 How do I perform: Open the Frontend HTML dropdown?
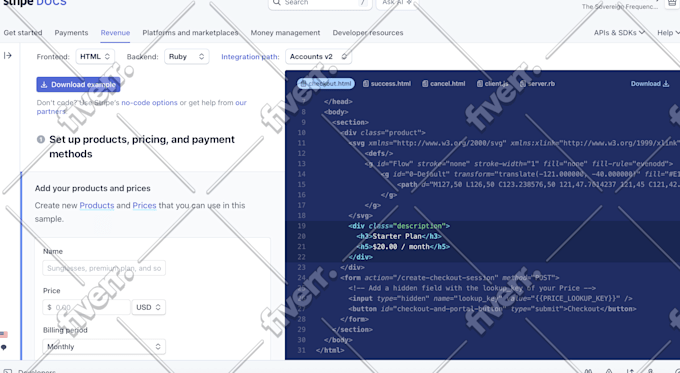[x=95, y=56]
